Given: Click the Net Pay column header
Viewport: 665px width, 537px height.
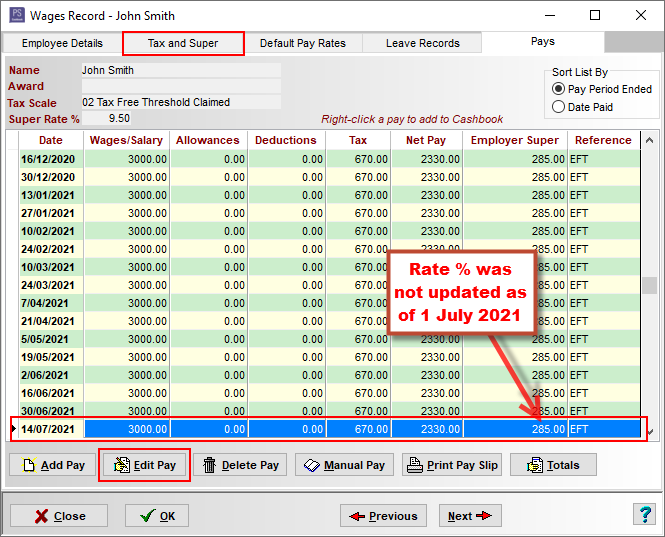Looking at the screenshot, I should pyautogui.click(x=426, y=140).
